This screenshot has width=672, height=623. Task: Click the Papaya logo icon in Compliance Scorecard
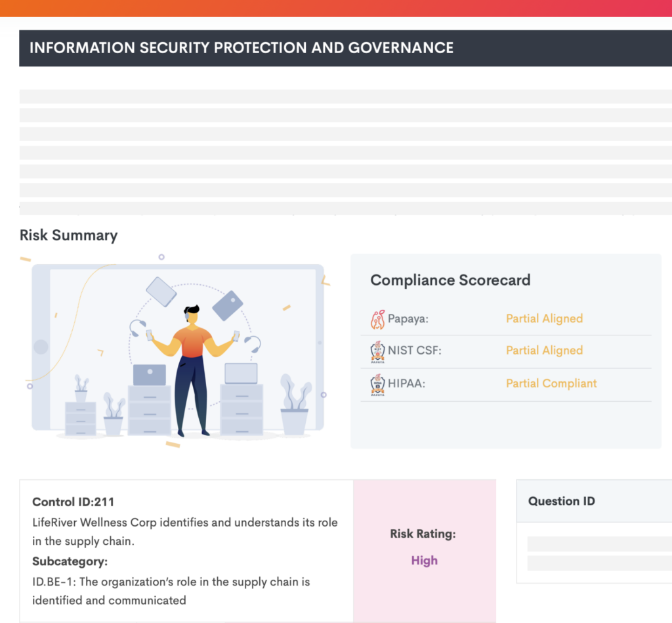(377, 318)
